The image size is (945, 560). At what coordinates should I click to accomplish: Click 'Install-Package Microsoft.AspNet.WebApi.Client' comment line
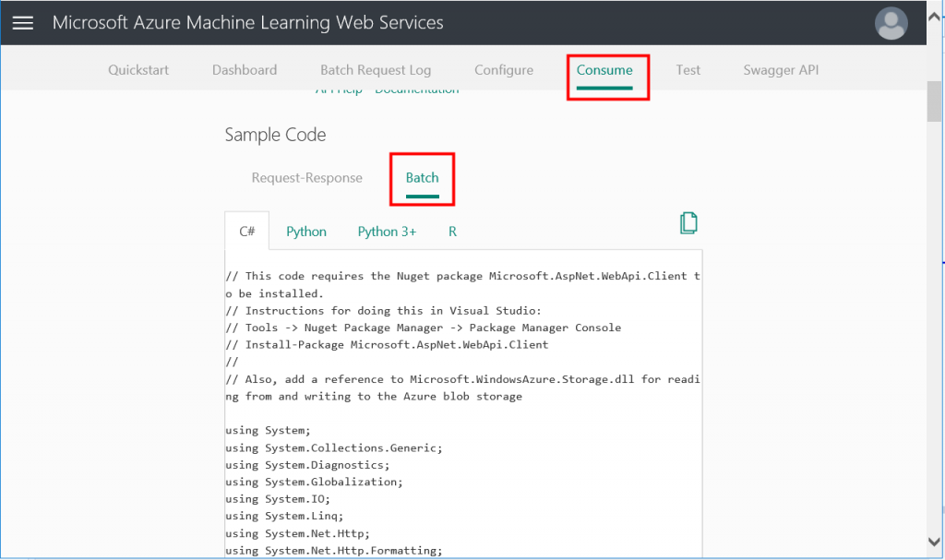point(387,345)
